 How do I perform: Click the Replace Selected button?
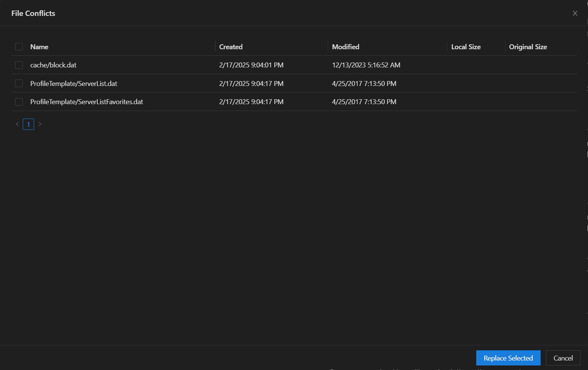(508, 358)
